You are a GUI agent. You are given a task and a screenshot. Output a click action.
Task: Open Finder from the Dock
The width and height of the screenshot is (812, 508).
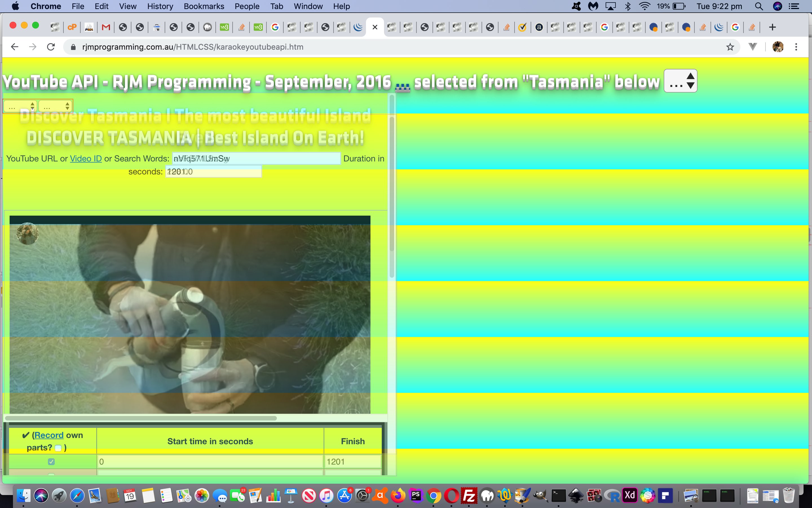pos(23,496)
